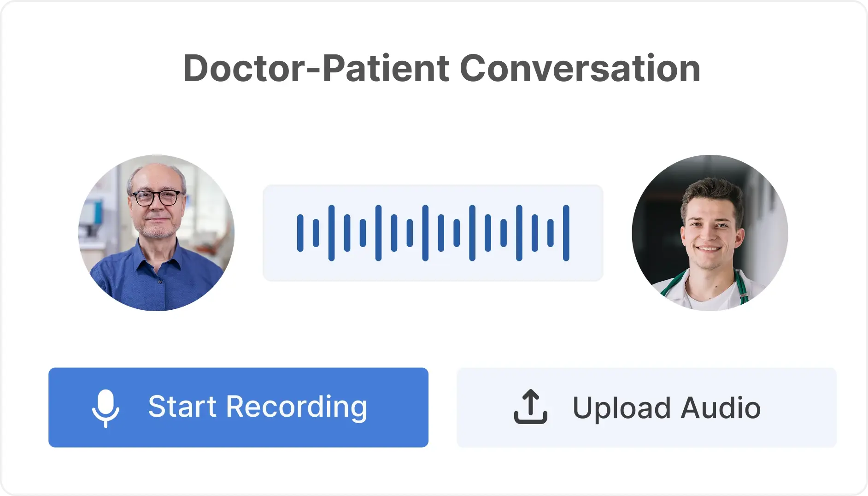
Task: Click Upload Audio
Action: [647, 407]
